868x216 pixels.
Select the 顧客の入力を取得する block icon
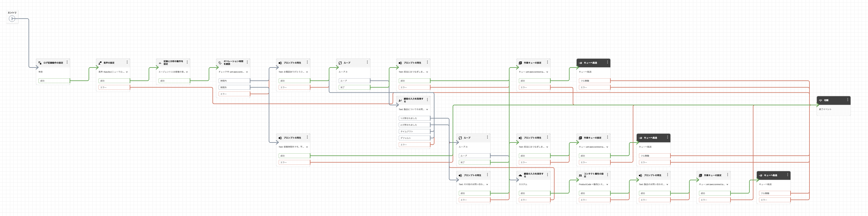[x=400, y=100]
